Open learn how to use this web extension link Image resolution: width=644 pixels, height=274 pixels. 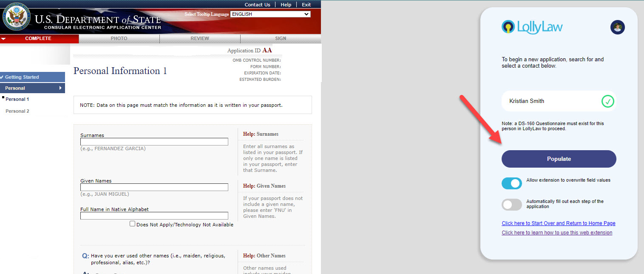click(x=557, y=233)
